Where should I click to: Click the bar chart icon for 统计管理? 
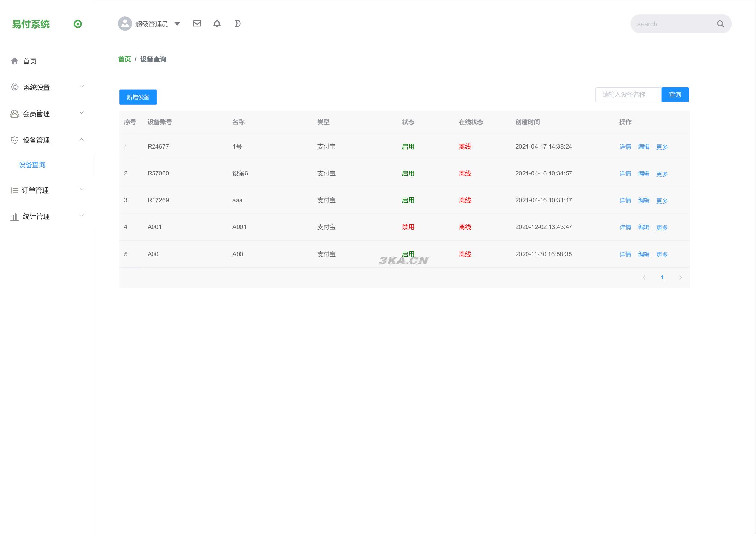pos(15,217)
